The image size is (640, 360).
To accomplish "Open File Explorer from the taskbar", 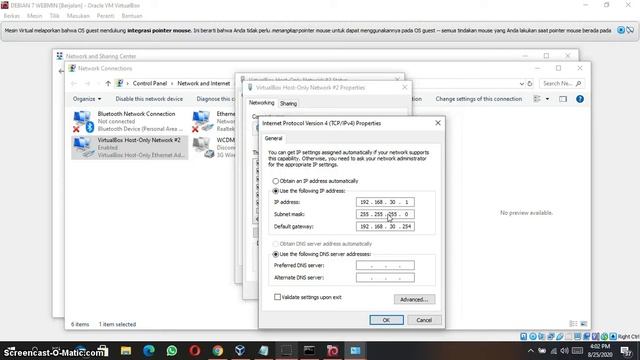I will 126,351.
